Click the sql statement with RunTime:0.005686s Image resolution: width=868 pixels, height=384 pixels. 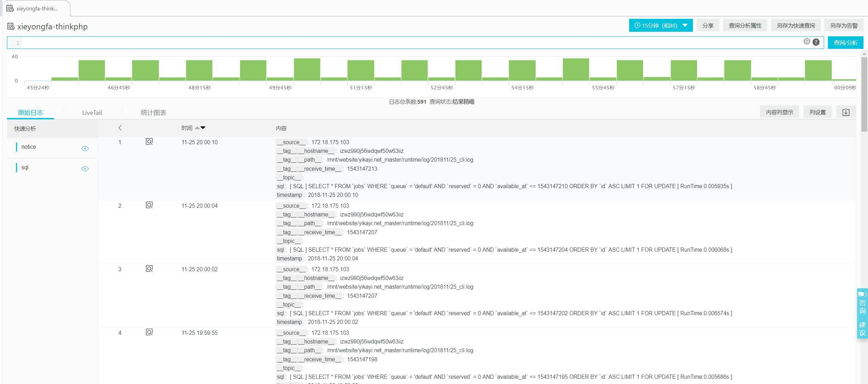[511, 377]
